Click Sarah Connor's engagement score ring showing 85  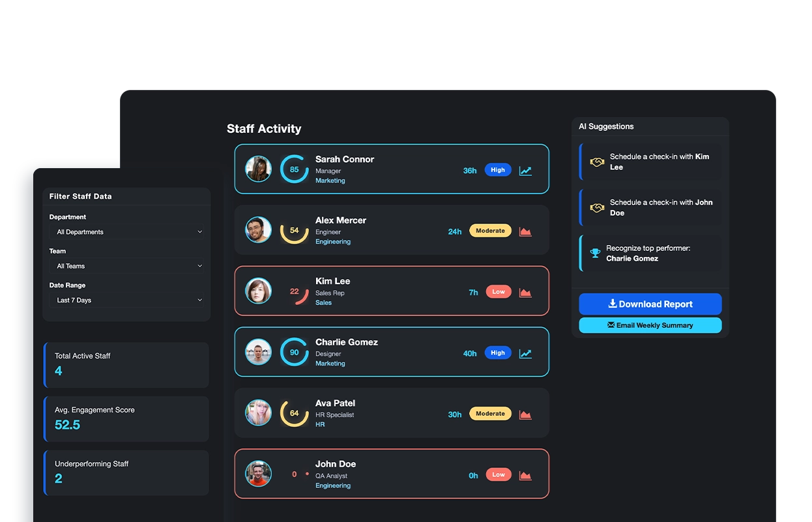tap(295, 169)
